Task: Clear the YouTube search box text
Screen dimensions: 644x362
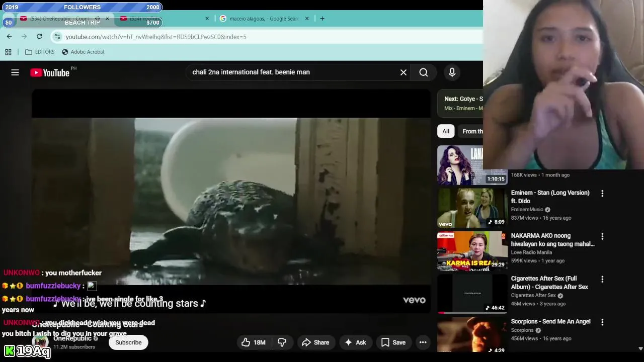Action: coord(404,72)
